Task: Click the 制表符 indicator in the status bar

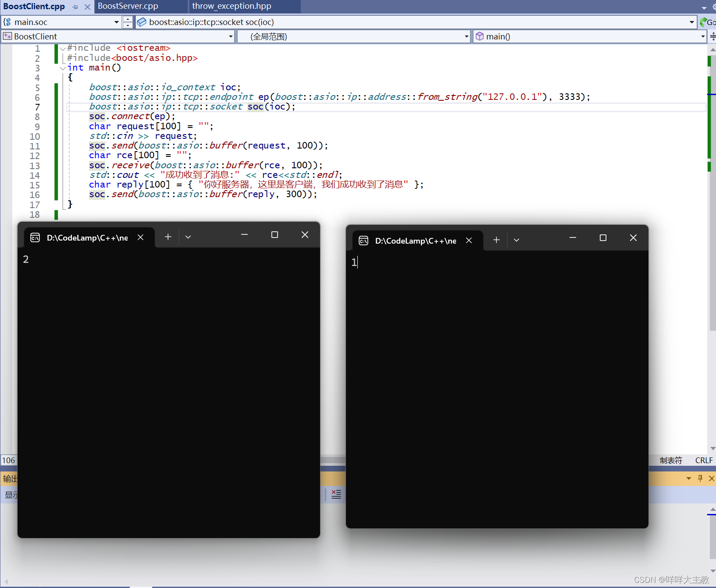Action: [671, 460]
